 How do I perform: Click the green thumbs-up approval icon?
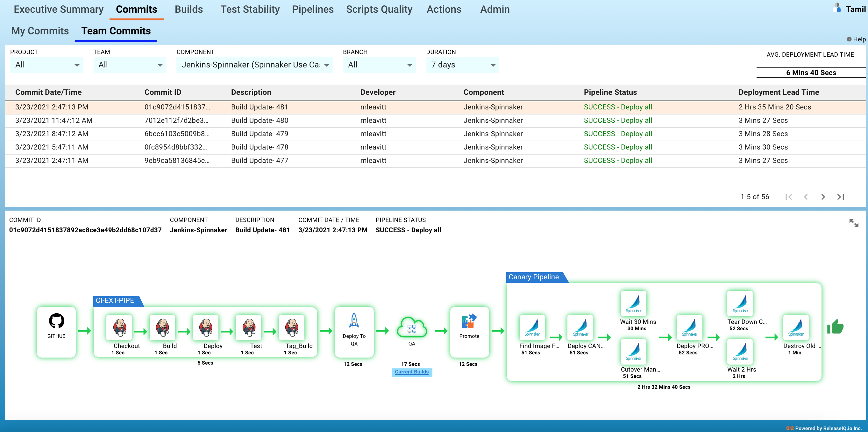coord(835,327)
